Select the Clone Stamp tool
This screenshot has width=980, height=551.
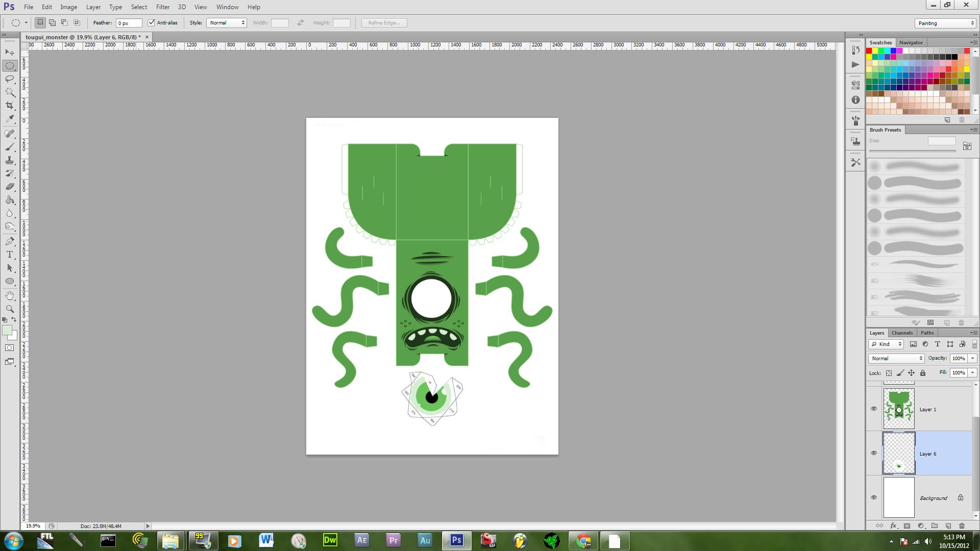click(x=10, y=160)
